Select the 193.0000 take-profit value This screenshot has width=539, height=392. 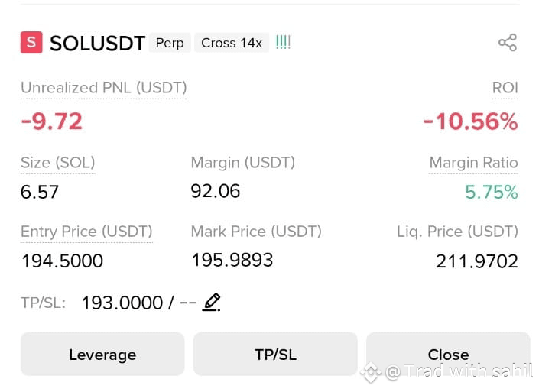[122, 303]
